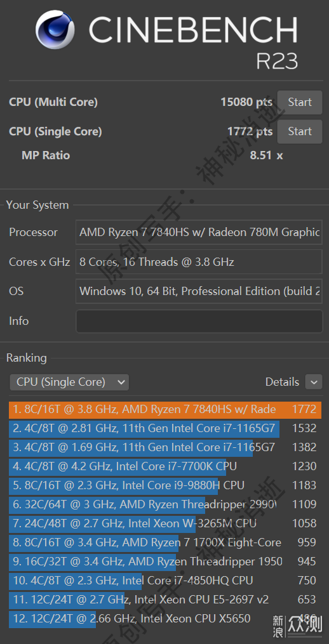This screenshot has width=329, height=644.
Task: Click the Details label in Ranking
Action: pos(282,382)
